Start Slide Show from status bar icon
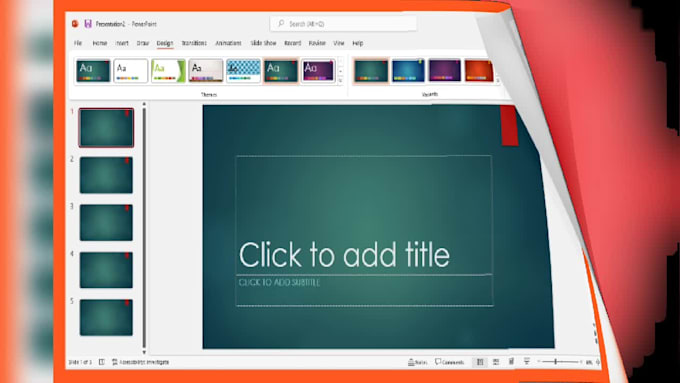 point(527,362)
